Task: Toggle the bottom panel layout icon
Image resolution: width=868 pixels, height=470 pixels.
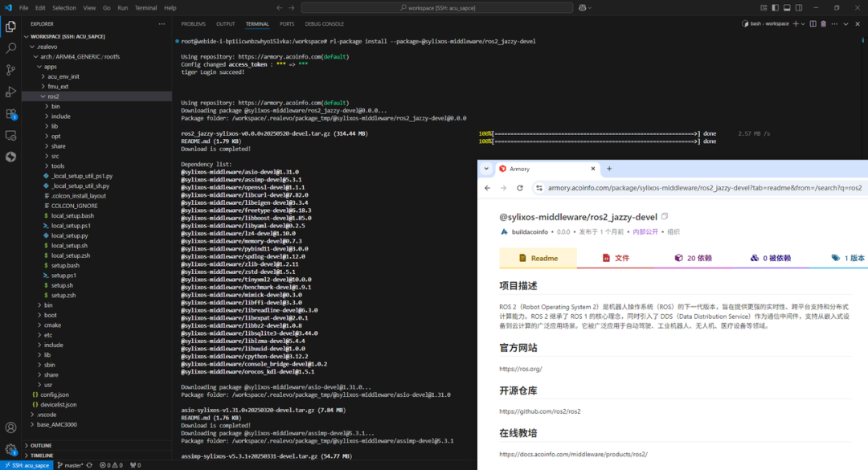Action: pos(787,8)
